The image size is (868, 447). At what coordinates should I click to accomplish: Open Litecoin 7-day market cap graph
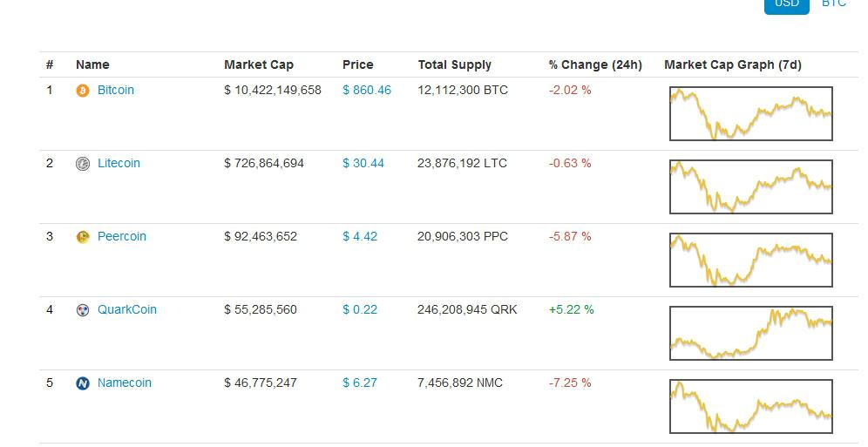pyautogui.click(x=751, y=186)
